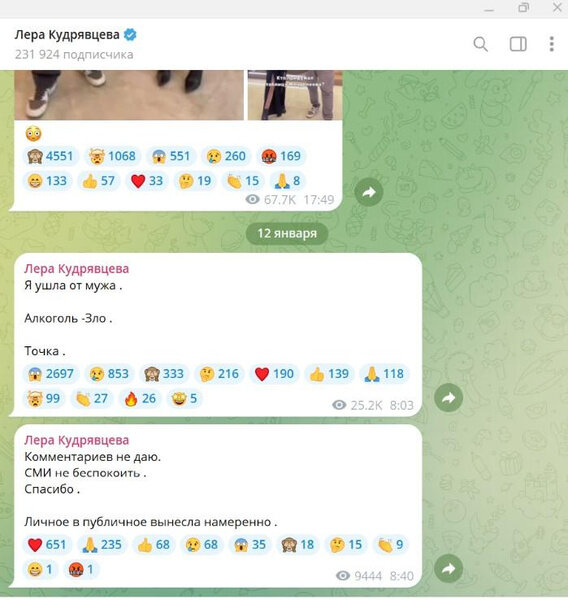This screenshot has height=600, width=568.
Task: Open Лера Кудрявцева channel title in header
Action: 67,35
